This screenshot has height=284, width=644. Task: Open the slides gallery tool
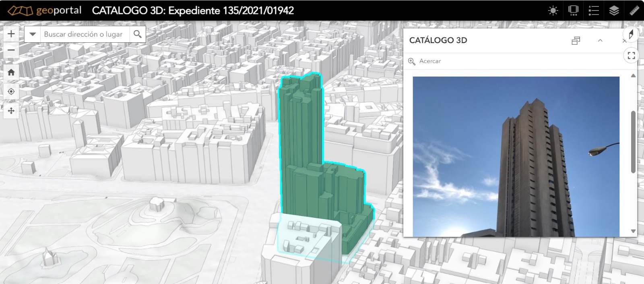pos(573,10)
